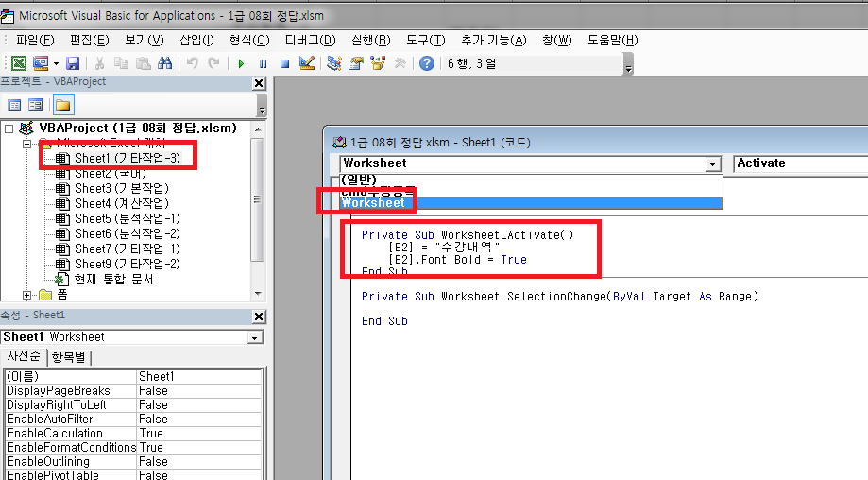Toggle Folders view in the project panel
Image resolution: width=868 pixels, height=480 pixels.
pos(62,105)
